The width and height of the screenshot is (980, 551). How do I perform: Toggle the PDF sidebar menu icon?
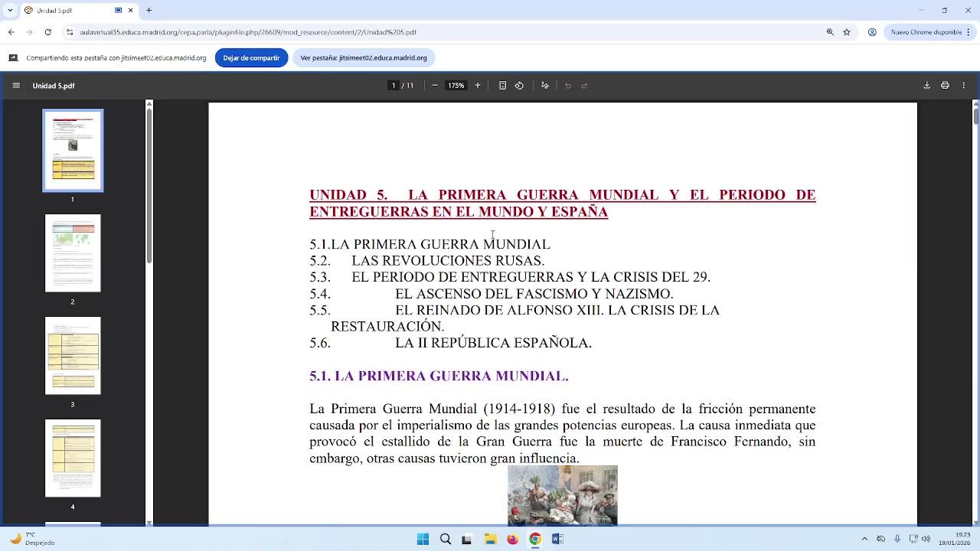[16, 86]
